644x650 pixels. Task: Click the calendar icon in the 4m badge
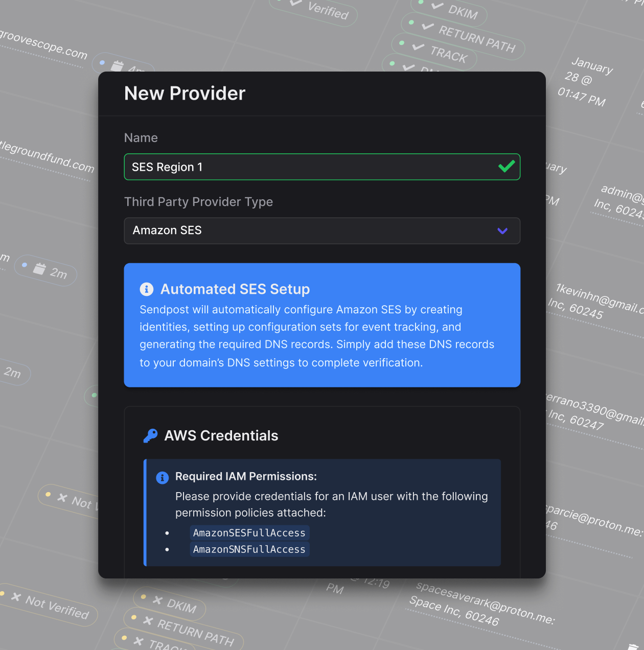[118, 66]
